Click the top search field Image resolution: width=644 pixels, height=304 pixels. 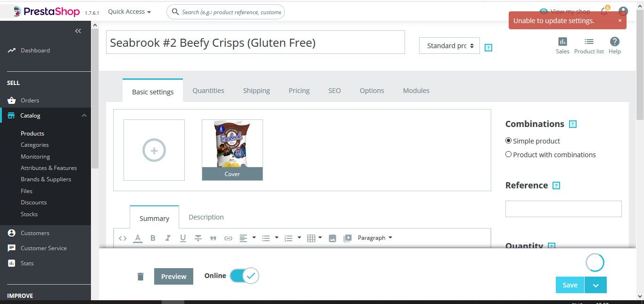(x=225, y=12)
